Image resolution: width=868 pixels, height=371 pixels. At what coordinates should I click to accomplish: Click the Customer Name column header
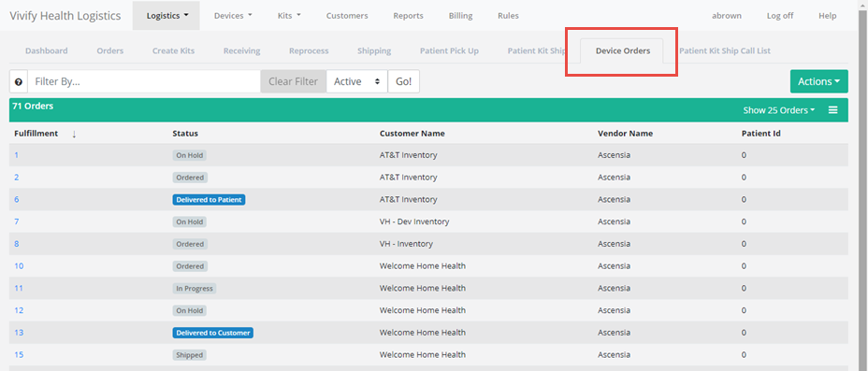click(412, 134)
